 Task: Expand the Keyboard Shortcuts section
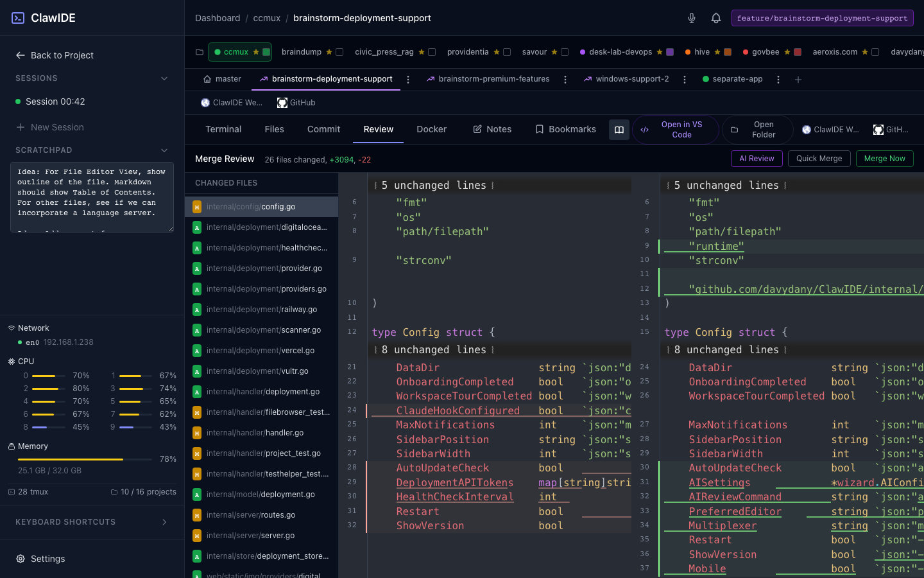coord(164,522)
